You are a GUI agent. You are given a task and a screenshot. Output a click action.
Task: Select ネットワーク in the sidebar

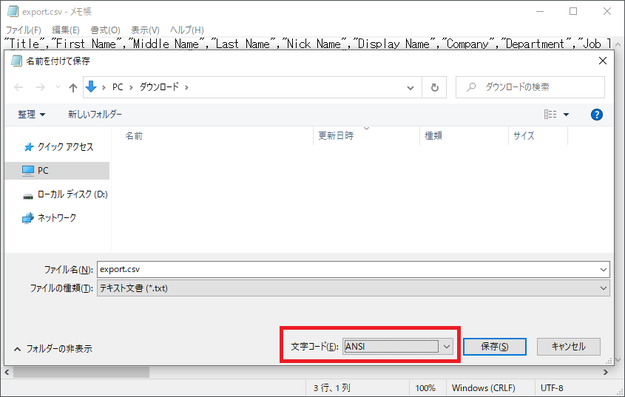(49, 218)
